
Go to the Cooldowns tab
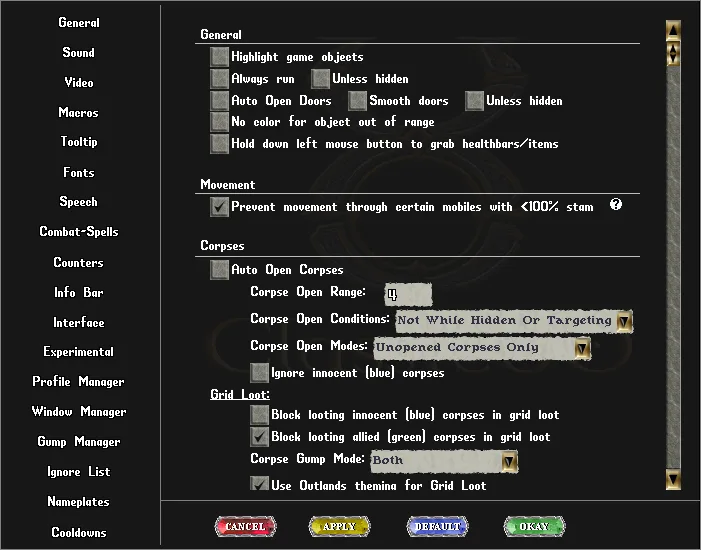tap(79, 532)
